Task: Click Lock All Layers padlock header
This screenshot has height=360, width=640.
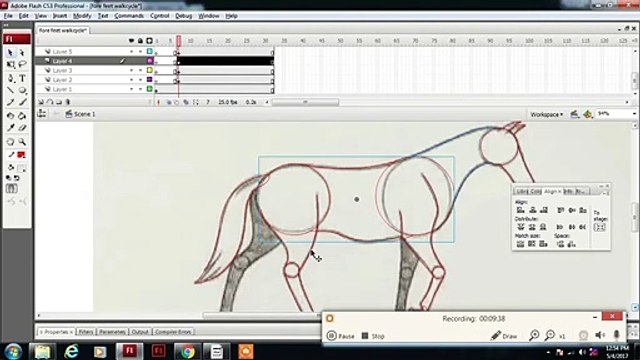Action: pyautogui.click(x=140, y=41)
